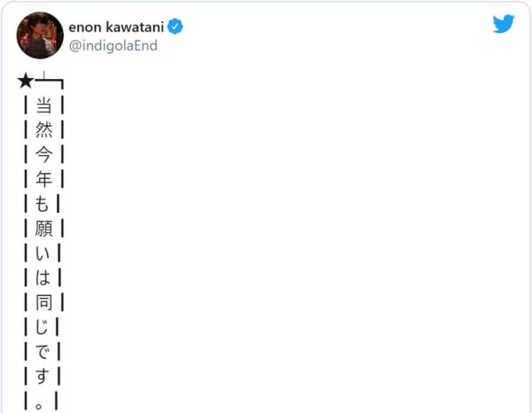Click the kanji 願 in the tweet
The image size is (532, 413).
[43, 229]
